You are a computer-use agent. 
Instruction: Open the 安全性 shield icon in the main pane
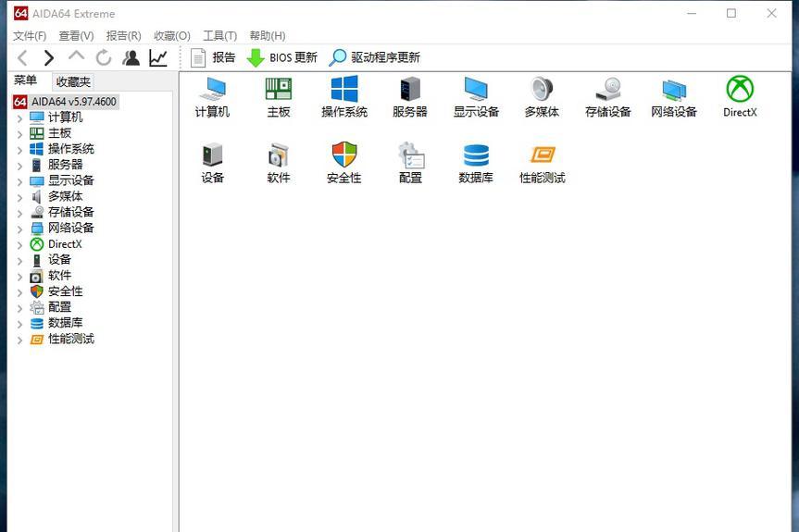(344, 163)
